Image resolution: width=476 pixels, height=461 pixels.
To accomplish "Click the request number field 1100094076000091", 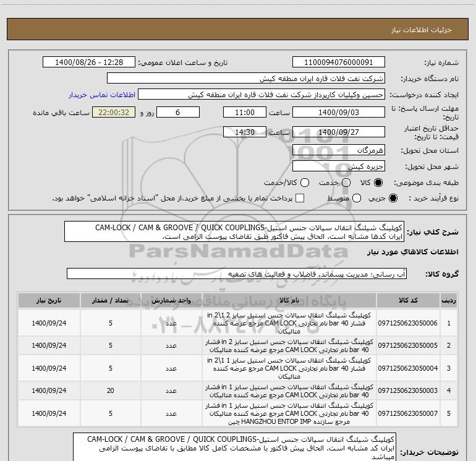I will tap(339, 62).
